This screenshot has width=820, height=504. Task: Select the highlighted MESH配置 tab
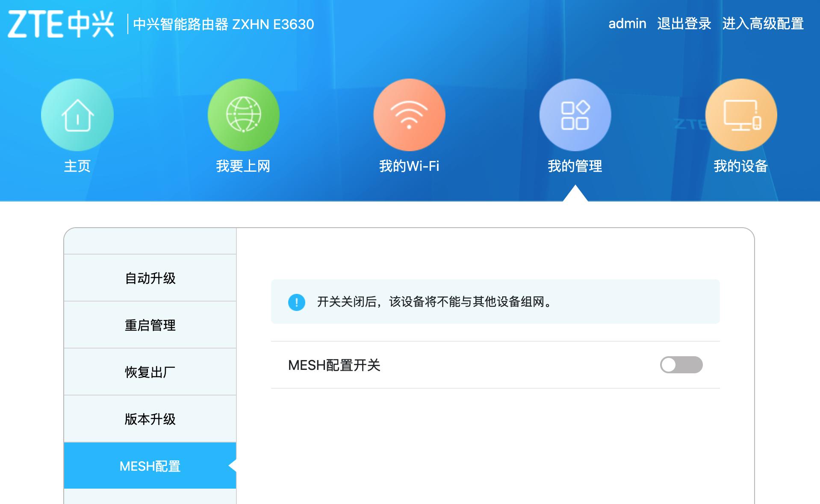[150, 466]
